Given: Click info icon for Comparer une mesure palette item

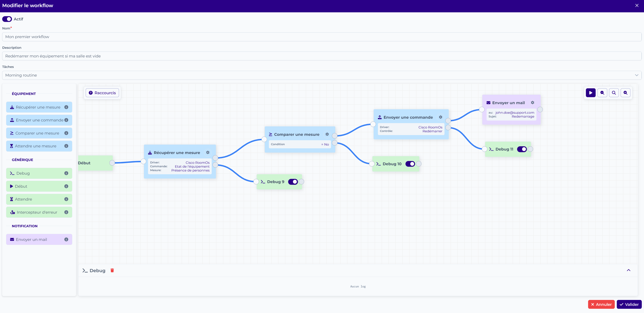Looking at the screenshot, I should (66, 133).
